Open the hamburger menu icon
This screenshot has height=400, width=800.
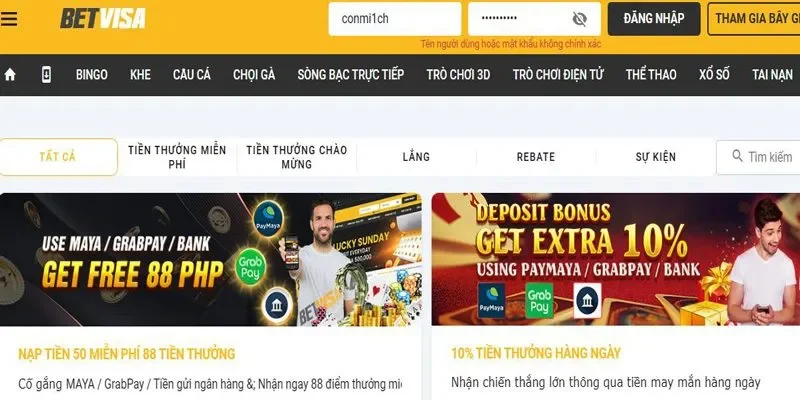tap(9, 19)
